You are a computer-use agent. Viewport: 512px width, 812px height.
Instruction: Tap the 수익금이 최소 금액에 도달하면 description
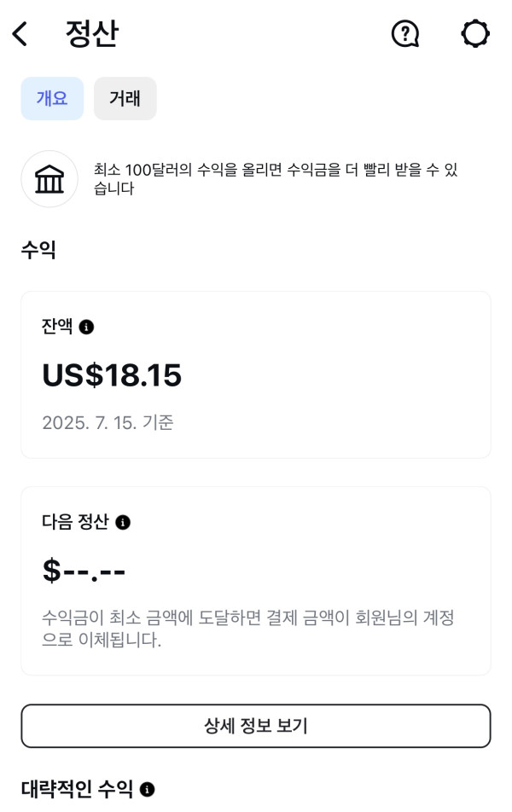coord(247,629)
